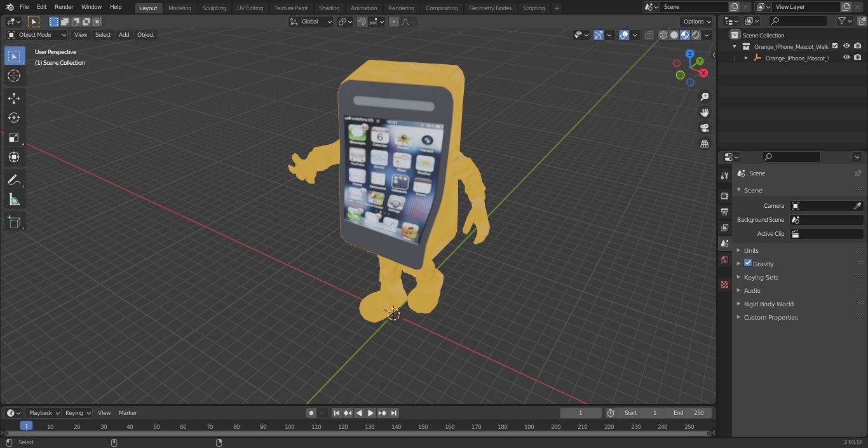Open the View Layer properties tab
Image resolution: width=868 pixels, height=448 pixels.
click(724, 227)
